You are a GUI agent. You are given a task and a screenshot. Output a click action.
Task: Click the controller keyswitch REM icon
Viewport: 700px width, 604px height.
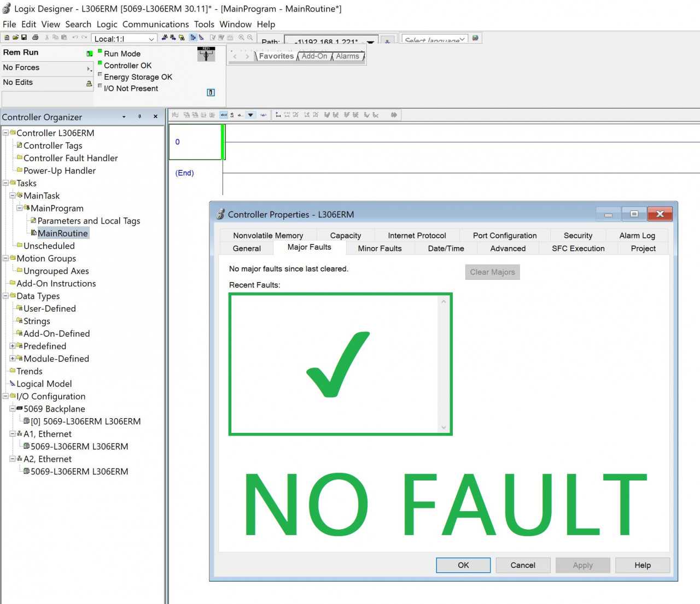(x=206, y=54)
